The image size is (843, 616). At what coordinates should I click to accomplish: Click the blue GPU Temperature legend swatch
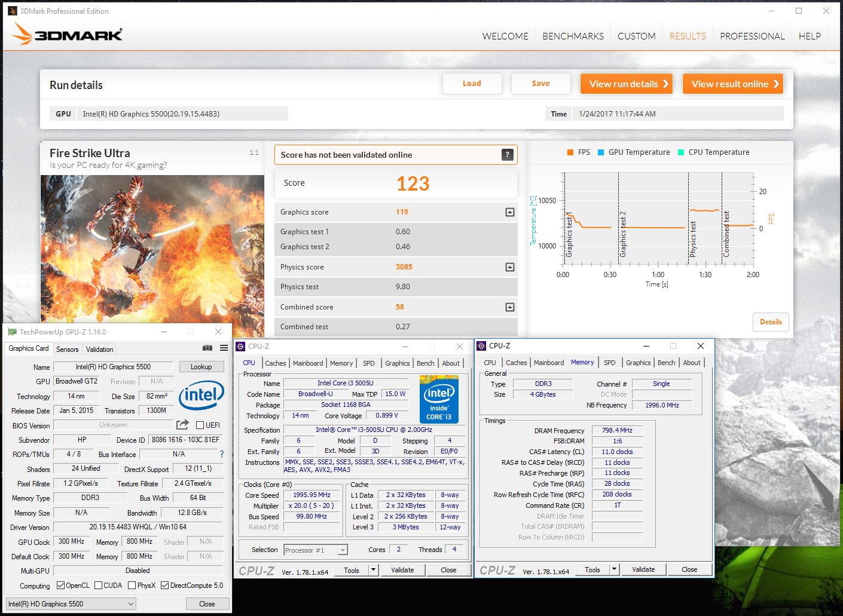601,152
